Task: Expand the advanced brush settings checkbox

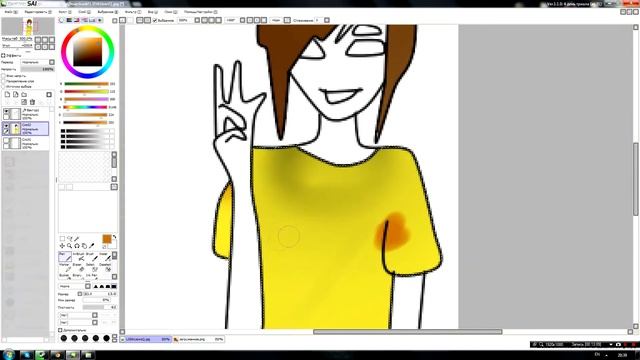Action: (x=60, y=330)
